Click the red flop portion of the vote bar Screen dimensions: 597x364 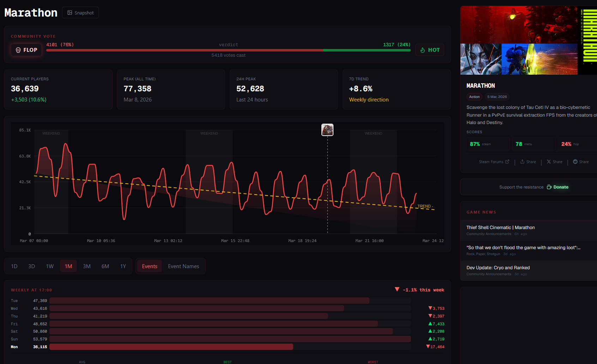[185, 50]
